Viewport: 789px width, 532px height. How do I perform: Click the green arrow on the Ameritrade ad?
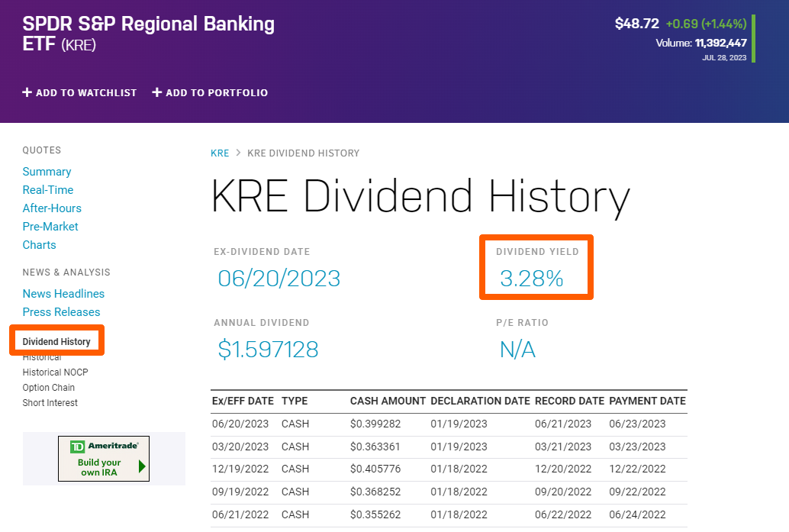142,466
